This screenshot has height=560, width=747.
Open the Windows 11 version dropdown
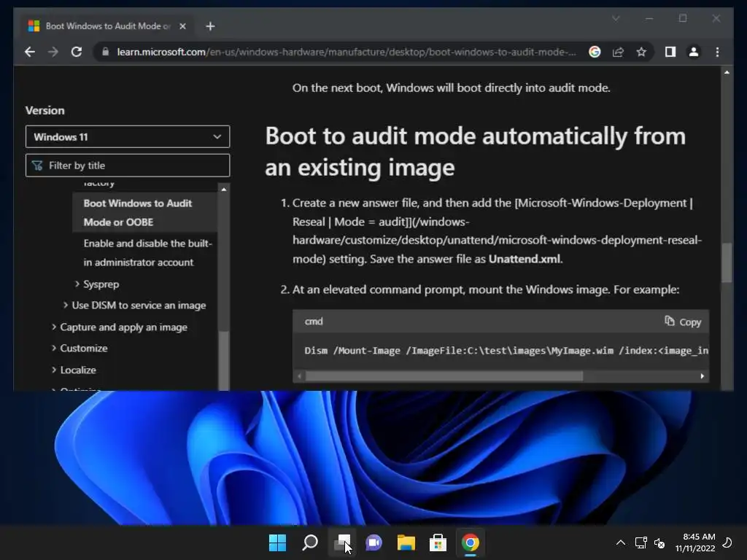128,137
